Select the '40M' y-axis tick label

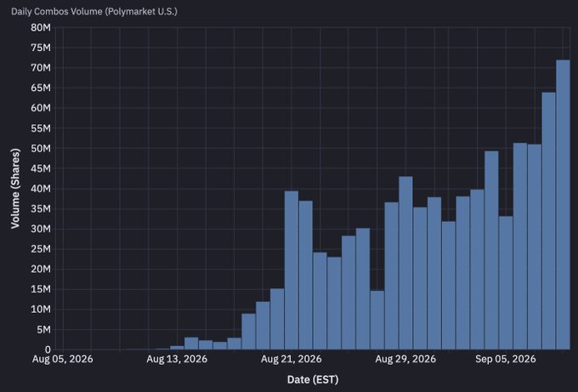coord(41,189)
